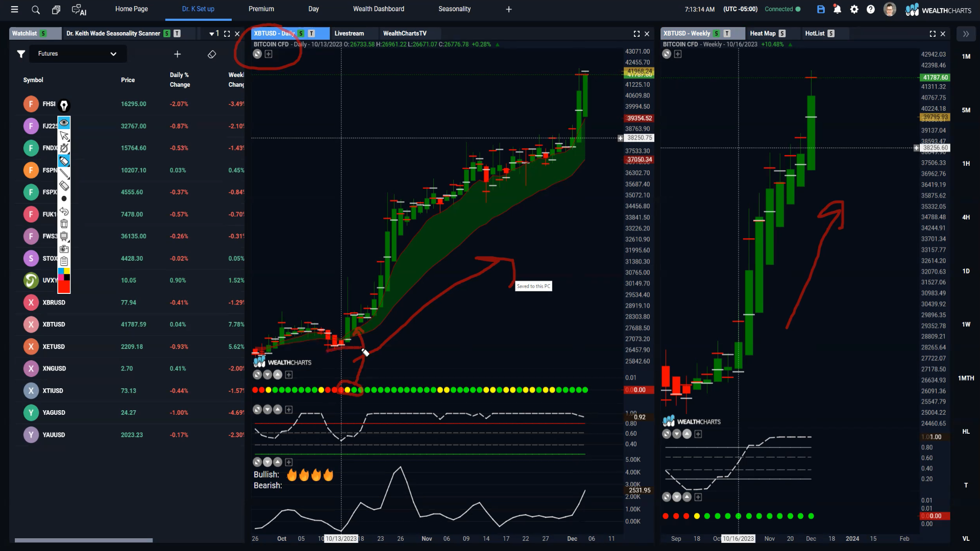The width and height of the screenshot is (980, 551).
Task: Select the 1M timeframe button
Action: tap(966, 57)
